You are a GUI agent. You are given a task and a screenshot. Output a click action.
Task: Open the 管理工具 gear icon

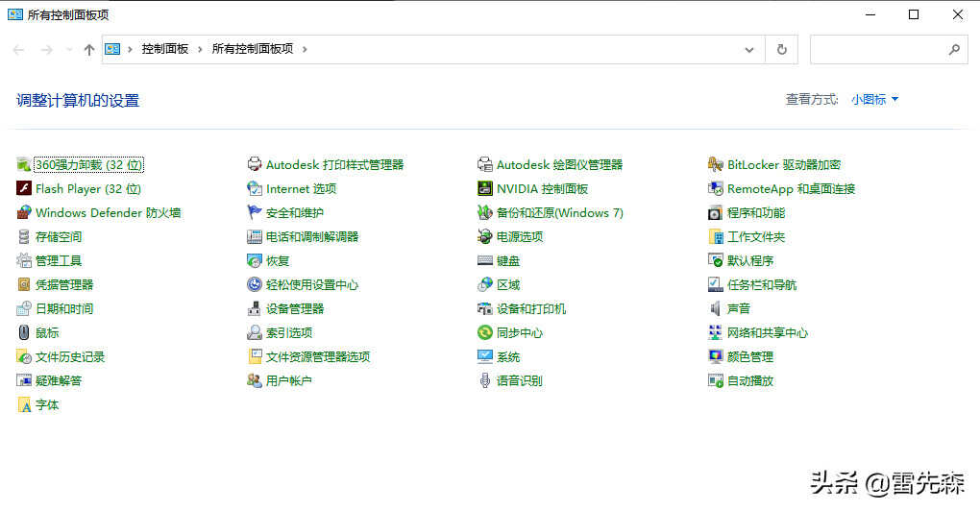pyautogui.click(x=24, y=260)
